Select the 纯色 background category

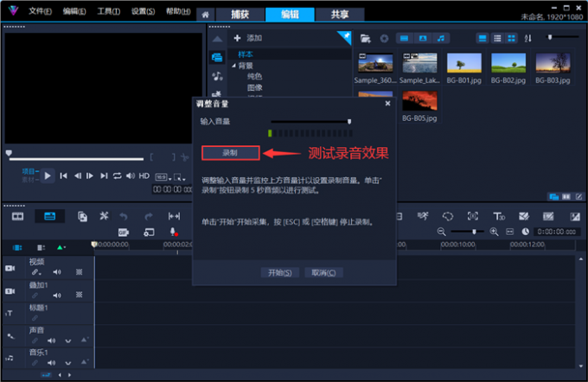(x=254, y=76)
